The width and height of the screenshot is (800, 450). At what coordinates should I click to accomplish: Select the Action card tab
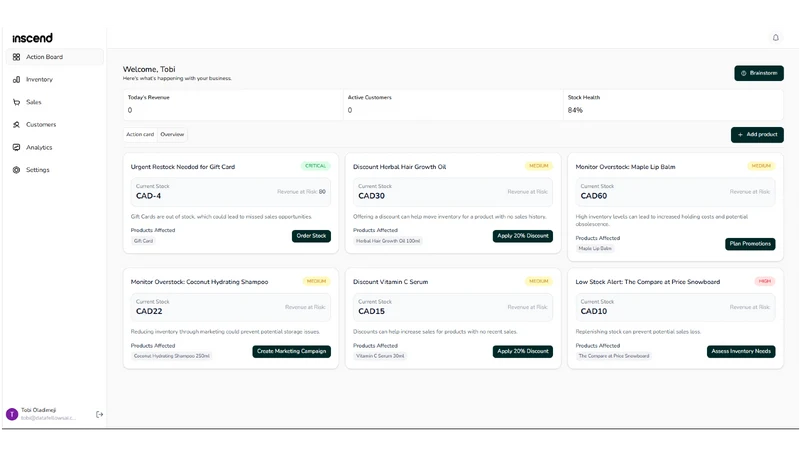[x=140, y=134]
